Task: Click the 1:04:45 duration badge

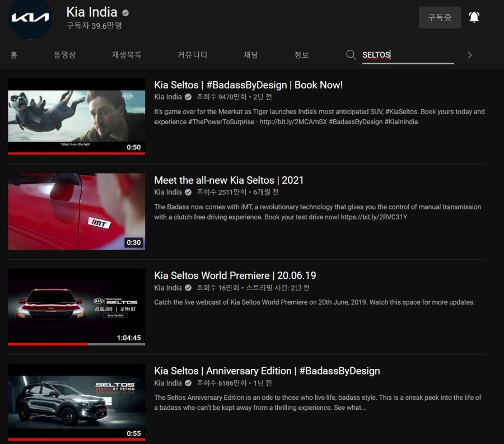Action: point(129,338)
